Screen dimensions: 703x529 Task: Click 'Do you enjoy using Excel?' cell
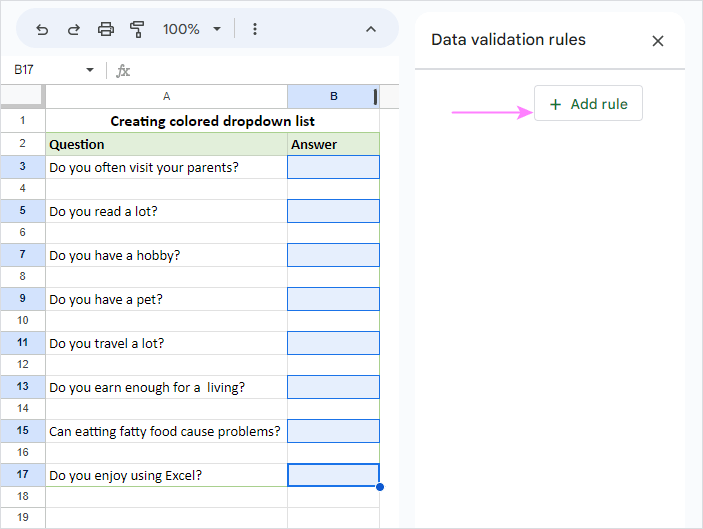pos(166,475)
